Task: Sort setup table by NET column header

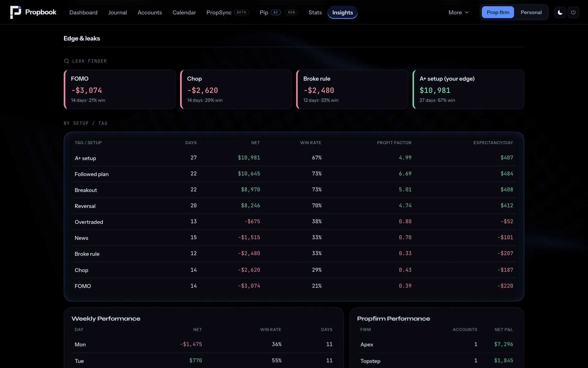Action: 255,143
